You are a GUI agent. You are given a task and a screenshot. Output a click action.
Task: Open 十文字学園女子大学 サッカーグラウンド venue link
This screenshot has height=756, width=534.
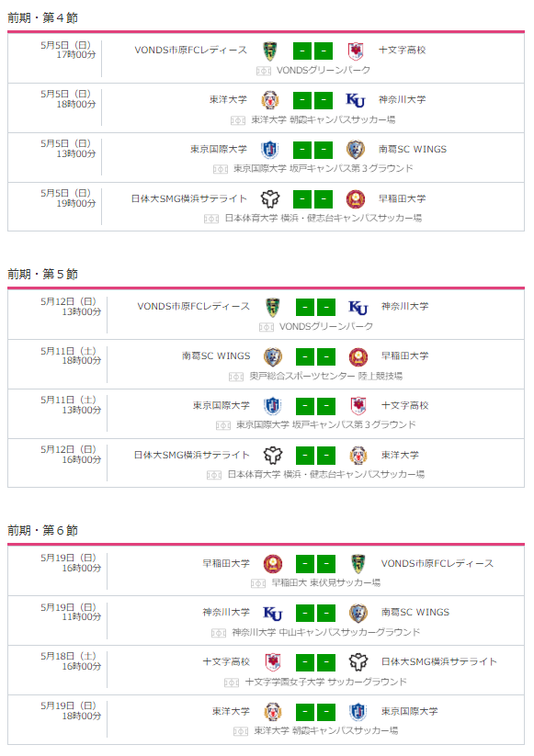[x=325, y=682]
